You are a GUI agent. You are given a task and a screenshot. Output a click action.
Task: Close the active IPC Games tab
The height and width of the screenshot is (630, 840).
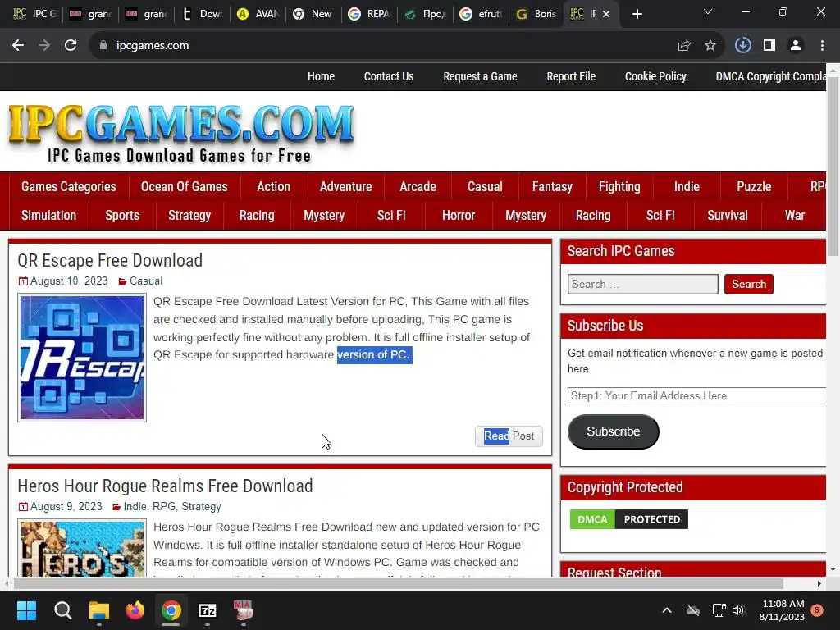click(x=606, y=14)
